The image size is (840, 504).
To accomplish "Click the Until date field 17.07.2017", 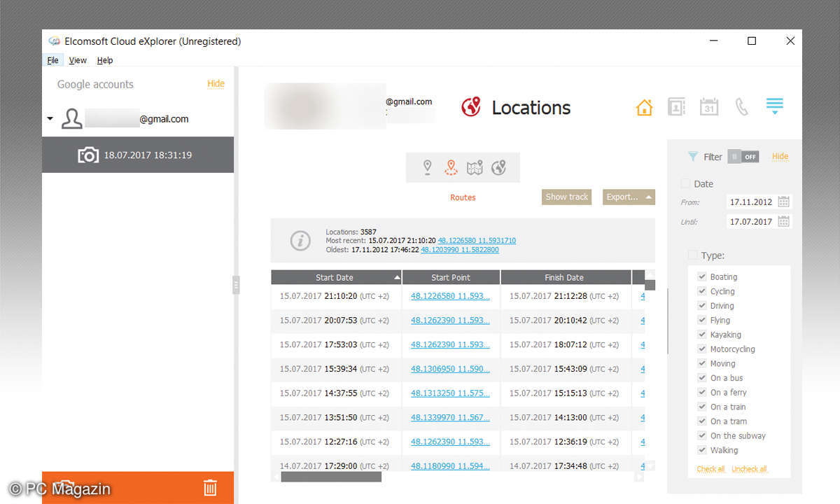I will click(751, 221).
